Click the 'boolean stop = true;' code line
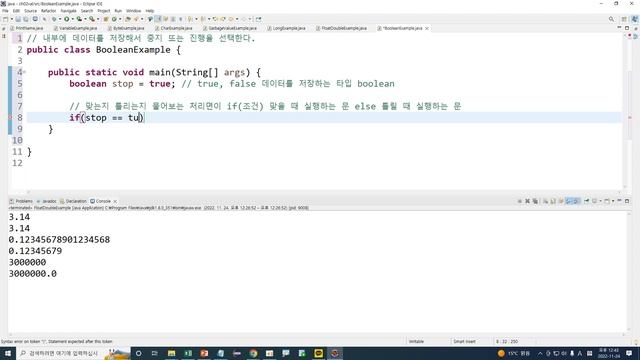This screenshot has width=640, height=360. [x=122, y=84]
